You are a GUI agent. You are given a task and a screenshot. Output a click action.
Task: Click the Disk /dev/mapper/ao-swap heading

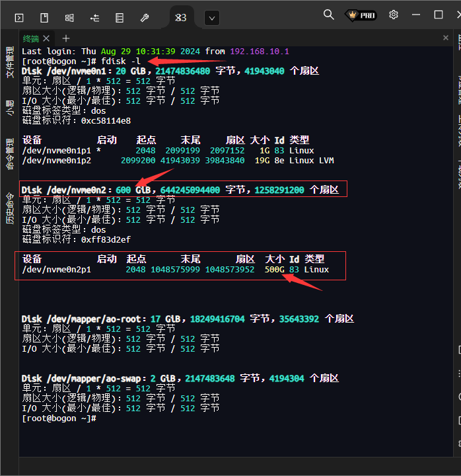click(x=81, y=378)
